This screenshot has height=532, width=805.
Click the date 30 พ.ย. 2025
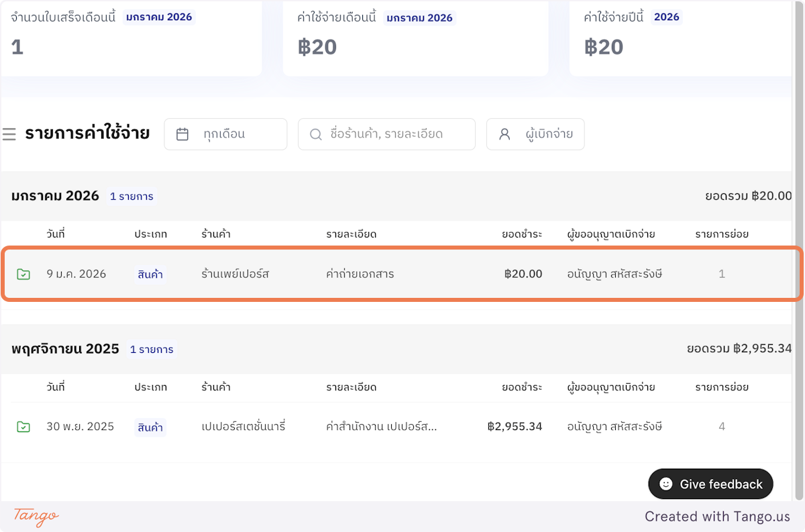(80, 427)
